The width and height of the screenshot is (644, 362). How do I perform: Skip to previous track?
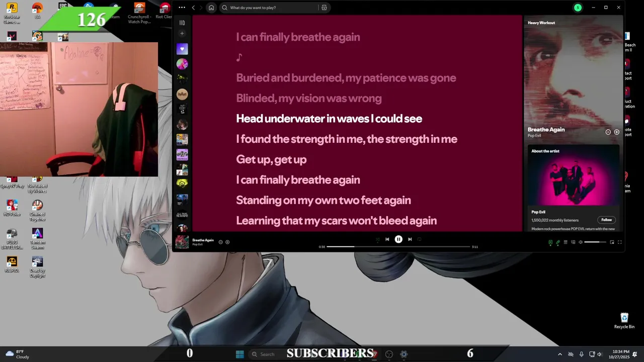click(x=387, y=239)
